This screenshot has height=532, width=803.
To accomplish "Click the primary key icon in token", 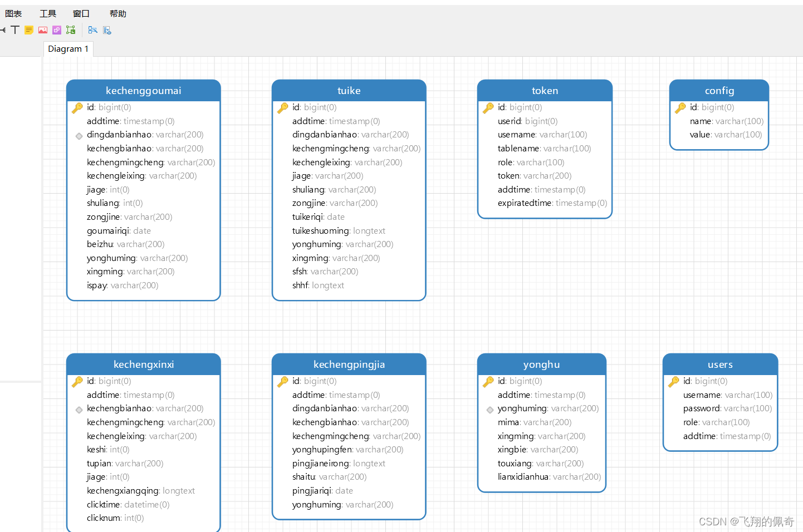I will (488, 107).
